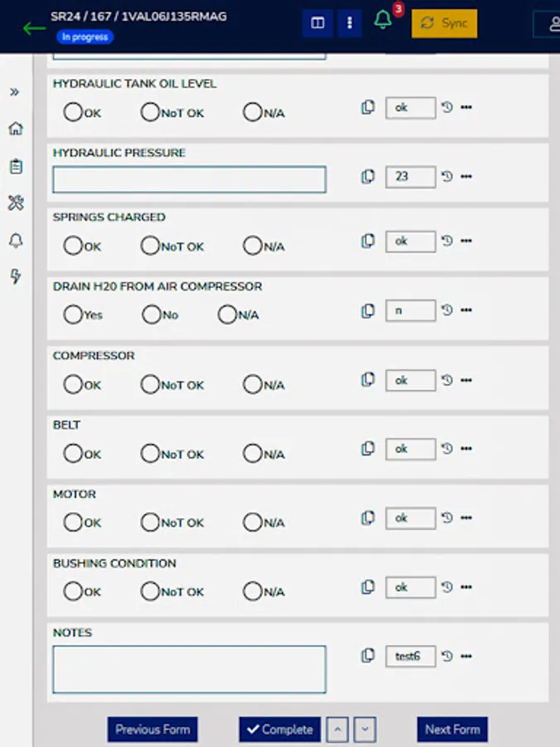Image resolution: width=560 pixels, height=747 pixels.
Task: Advance using Next Form
Action: (x=451, y=729)
